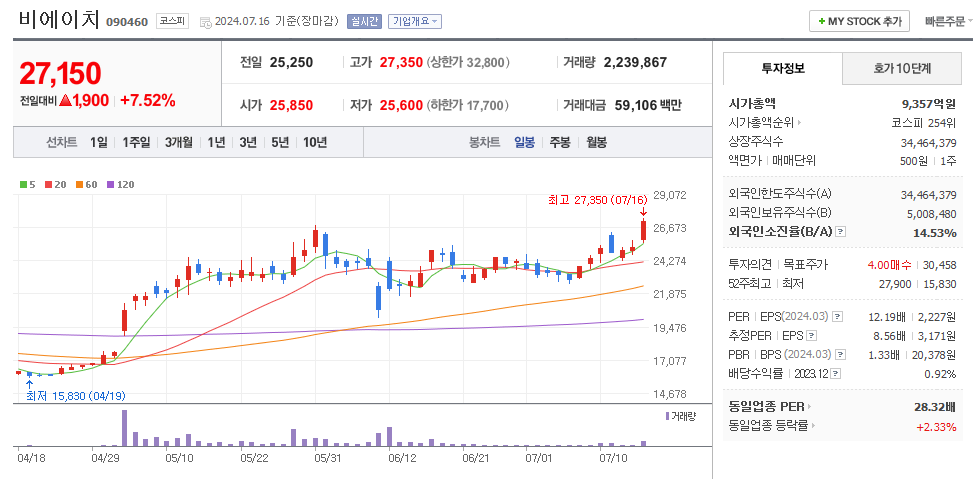Click the +2.33% 동일업종 등락률 value
Viewport: 979px width, 479px height.
[x=936, y=427]
